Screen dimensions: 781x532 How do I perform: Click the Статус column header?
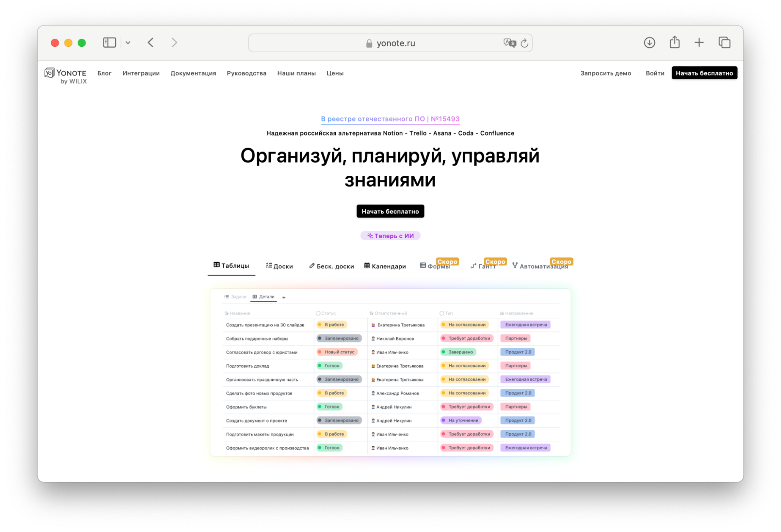326,313
